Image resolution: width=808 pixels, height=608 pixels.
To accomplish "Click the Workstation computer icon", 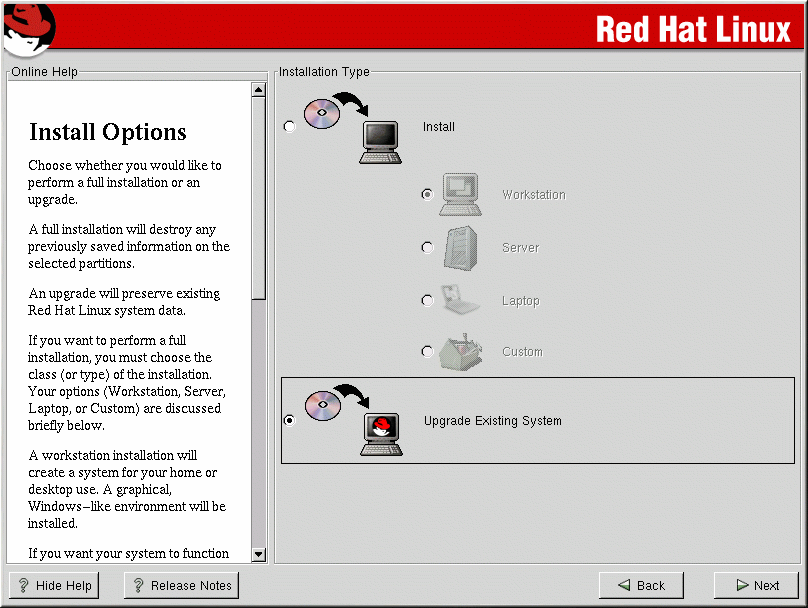I will (461, 195).
